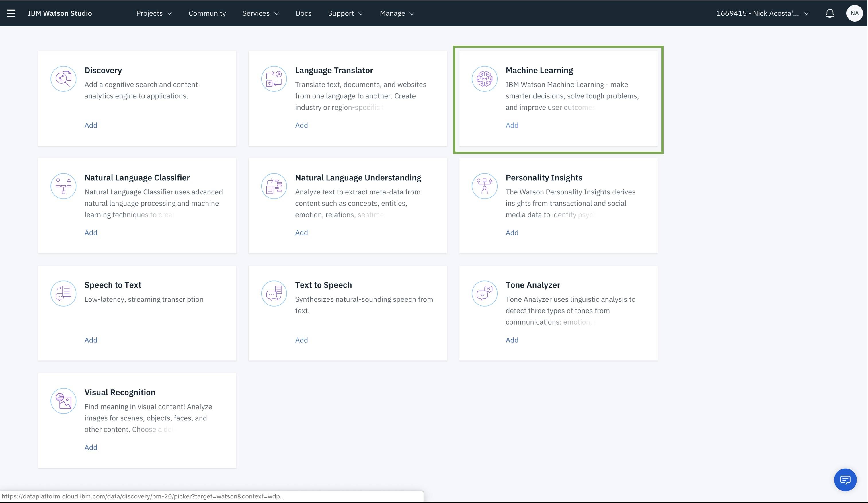The image size is (868, 503).
Task: Open the hamburger navigation menu
Action: click(11, 13)
